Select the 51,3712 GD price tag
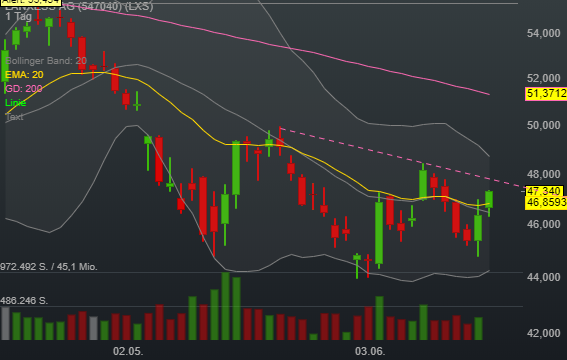The width and height of the screenshot is (567, 360). [x=546, y=94]
